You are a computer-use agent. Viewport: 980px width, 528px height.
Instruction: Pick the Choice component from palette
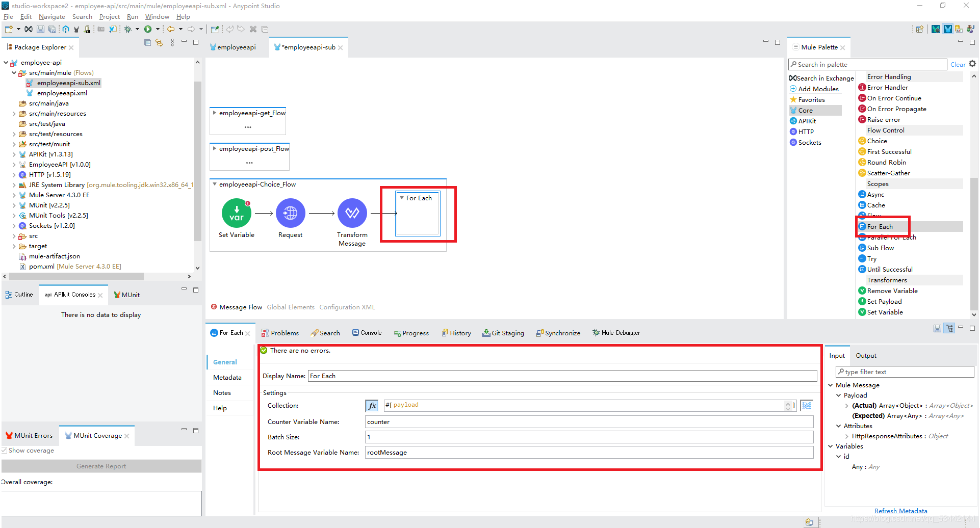[x=873, y=141]
